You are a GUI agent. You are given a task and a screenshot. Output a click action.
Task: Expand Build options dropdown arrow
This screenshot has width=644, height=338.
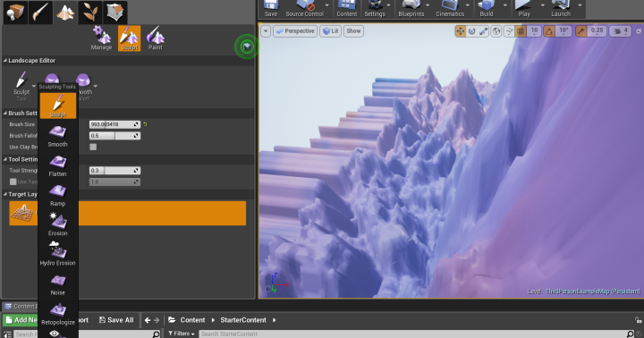pyautogui.click(x=505, y=5)
